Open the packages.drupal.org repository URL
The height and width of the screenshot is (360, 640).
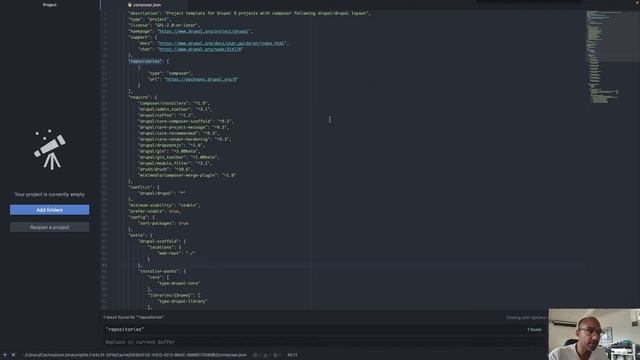tap(201, 79)
